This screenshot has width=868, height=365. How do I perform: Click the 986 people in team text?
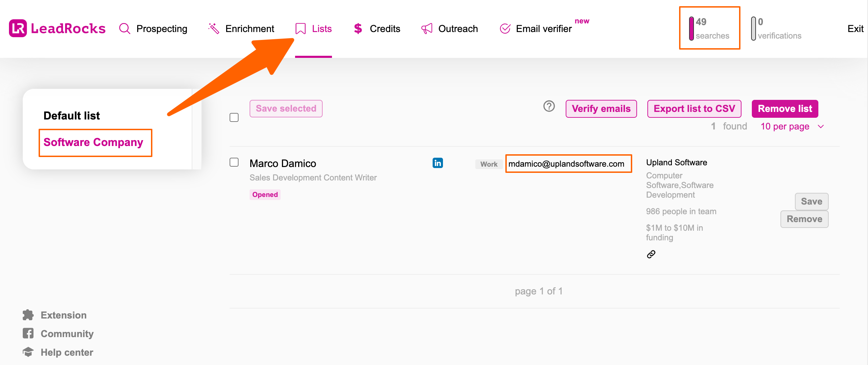coord(681,211)
